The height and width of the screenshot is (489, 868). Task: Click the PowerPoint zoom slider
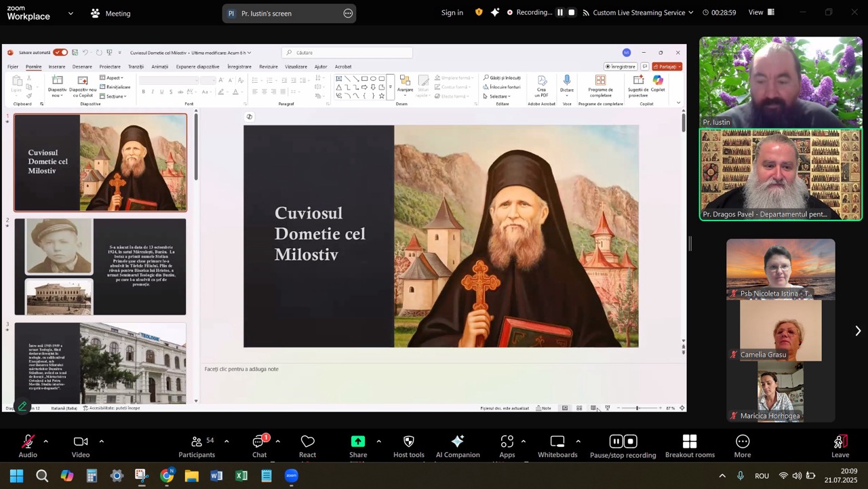pyautogui.click(x=637, y=408)
